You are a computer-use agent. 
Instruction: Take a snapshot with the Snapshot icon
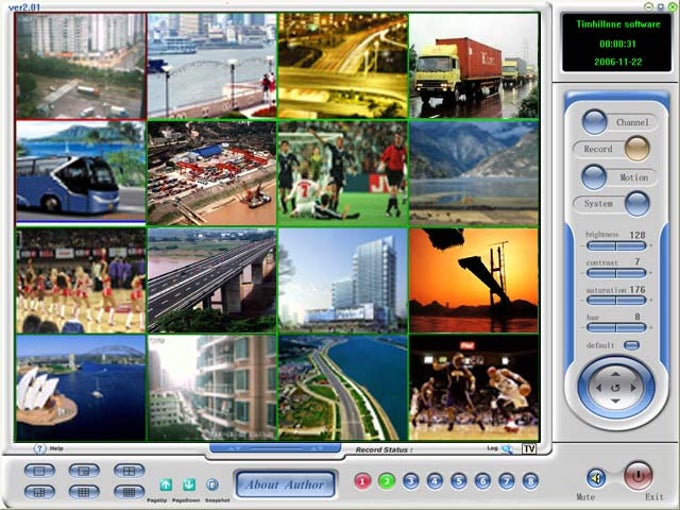[212, 484]
